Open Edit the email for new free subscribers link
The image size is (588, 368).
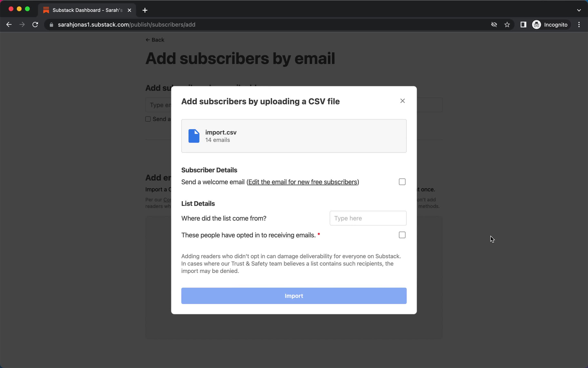pos(303,182)
